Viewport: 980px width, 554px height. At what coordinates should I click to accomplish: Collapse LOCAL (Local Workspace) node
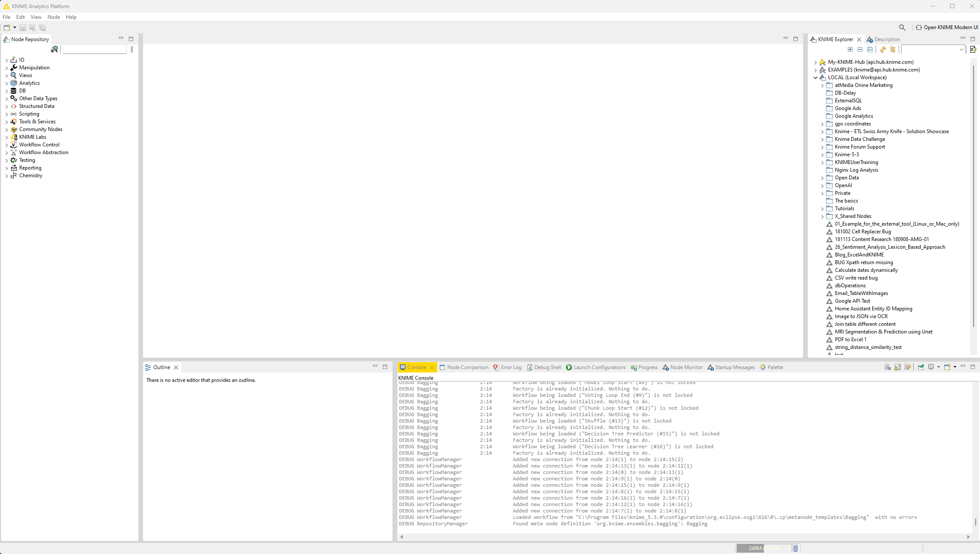(815, 78)
